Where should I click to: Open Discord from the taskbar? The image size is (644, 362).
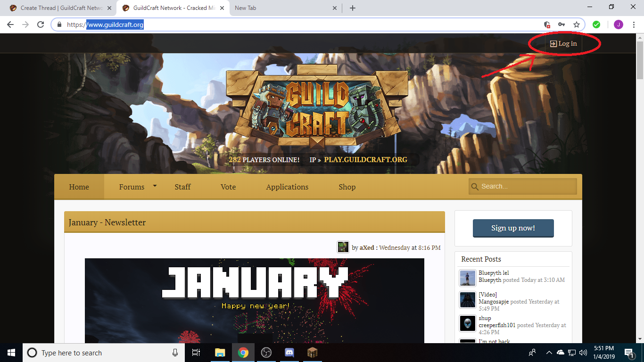[x=289, y=353]
